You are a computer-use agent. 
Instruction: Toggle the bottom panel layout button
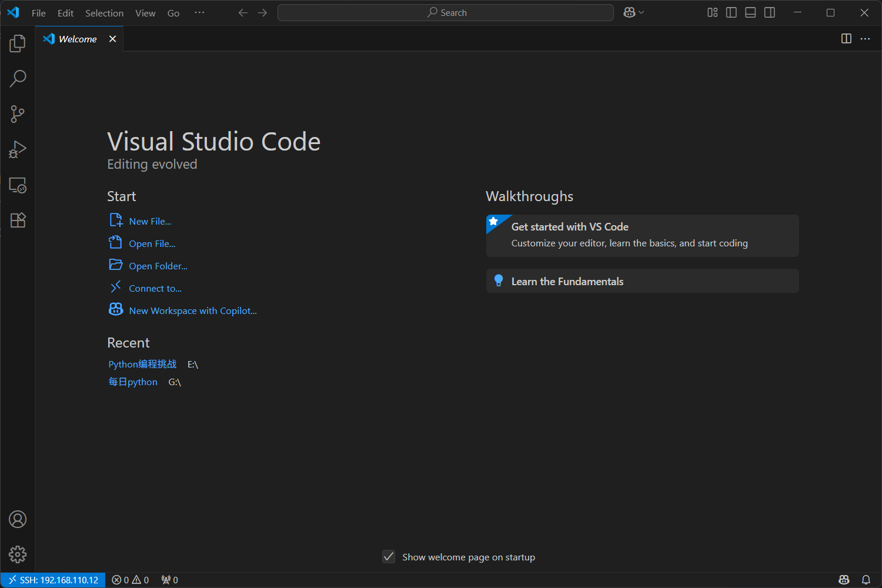[750, 12]
